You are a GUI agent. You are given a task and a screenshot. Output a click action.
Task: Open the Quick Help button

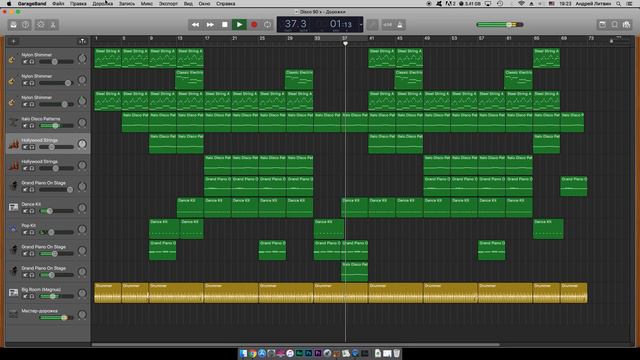pos(26,25)
